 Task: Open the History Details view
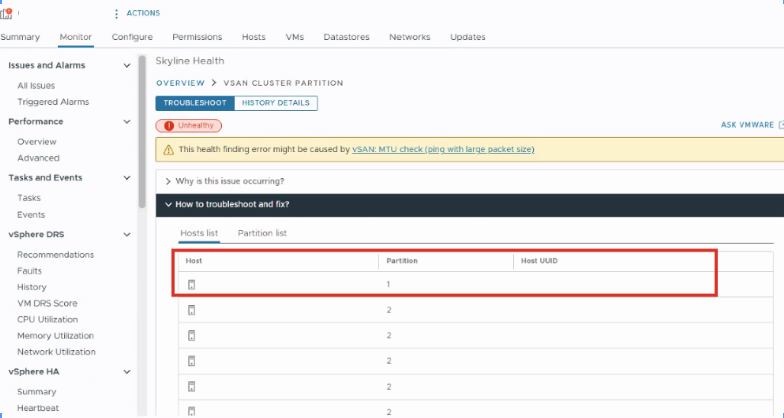click(x=276, y=103)
